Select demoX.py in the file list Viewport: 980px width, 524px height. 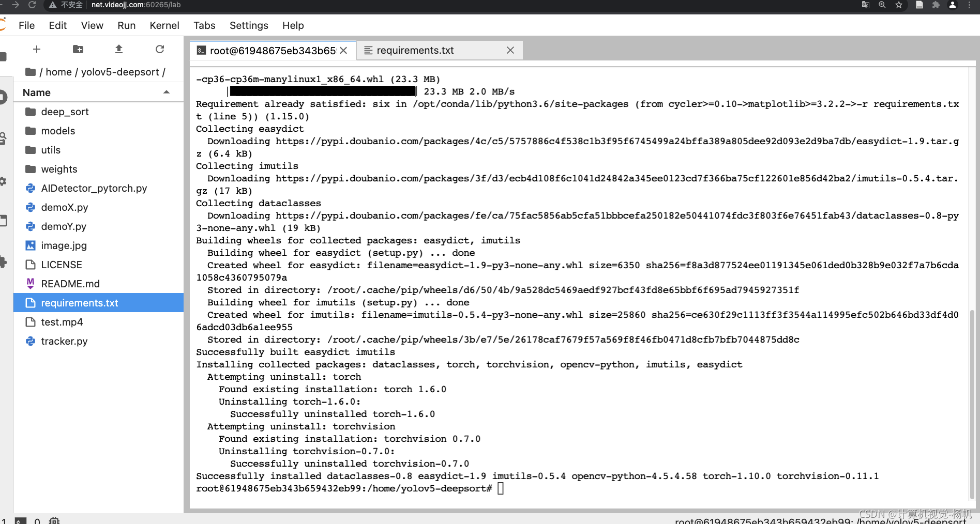(x=98, y=207)
